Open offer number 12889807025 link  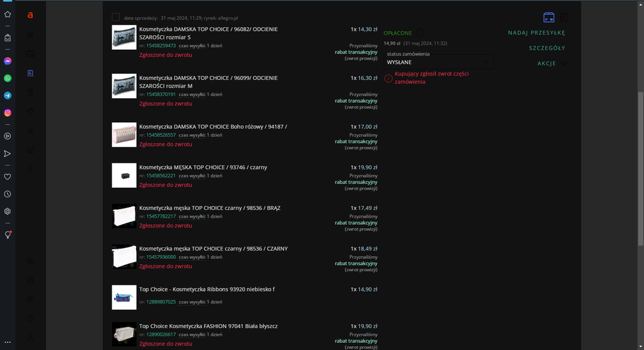pos(161,302)
